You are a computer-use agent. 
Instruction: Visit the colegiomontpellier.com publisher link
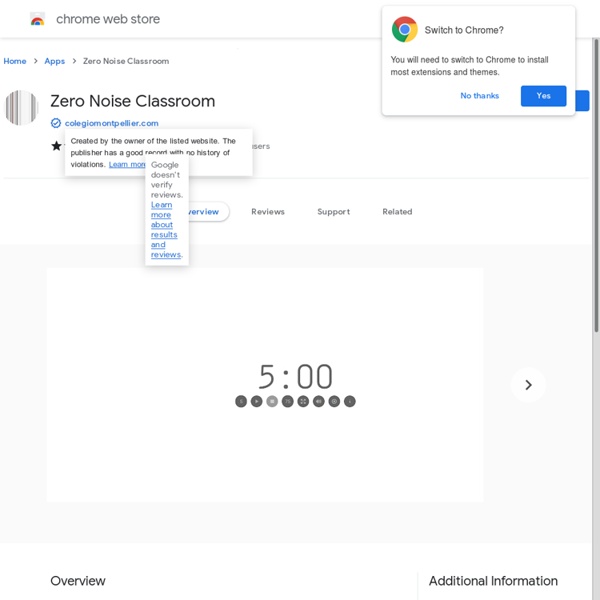click(x=111, y=123)
